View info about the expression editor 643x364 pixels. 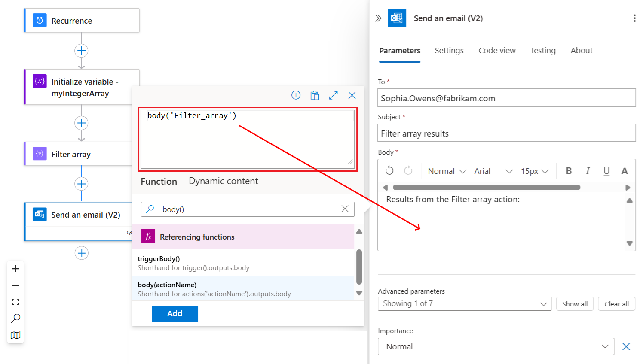point(296,95)
